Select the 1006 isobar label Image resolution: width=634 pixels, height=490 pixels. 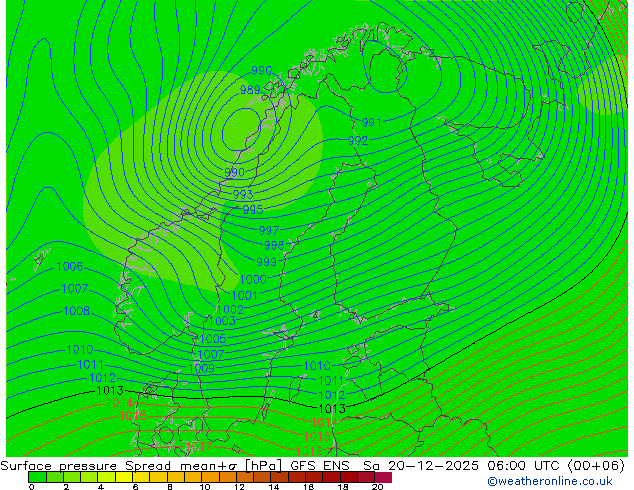(x=70, y=266)
